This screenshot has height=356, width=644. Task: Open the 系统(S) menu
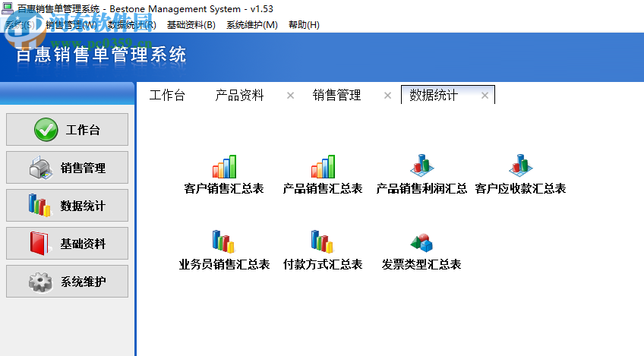coord(20,25)
